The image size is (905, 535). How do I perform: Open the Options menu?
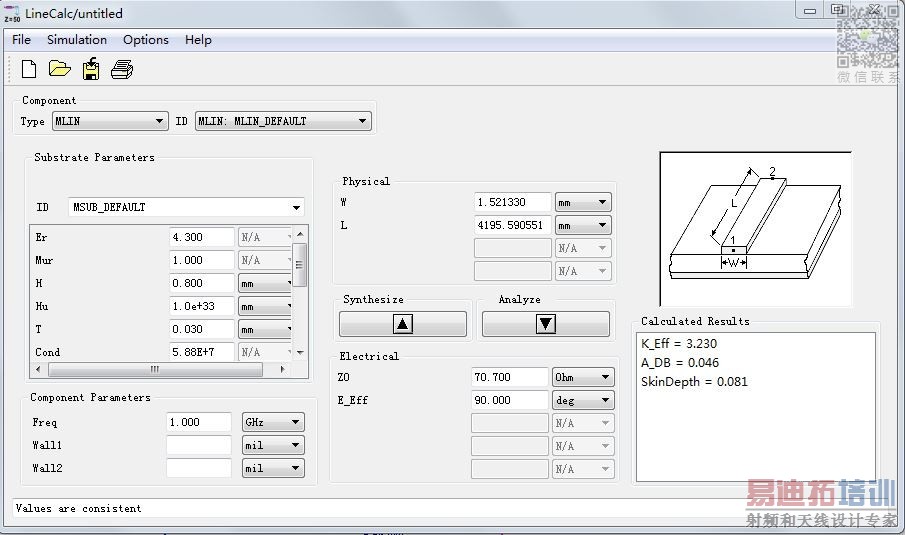pos(145,40)
